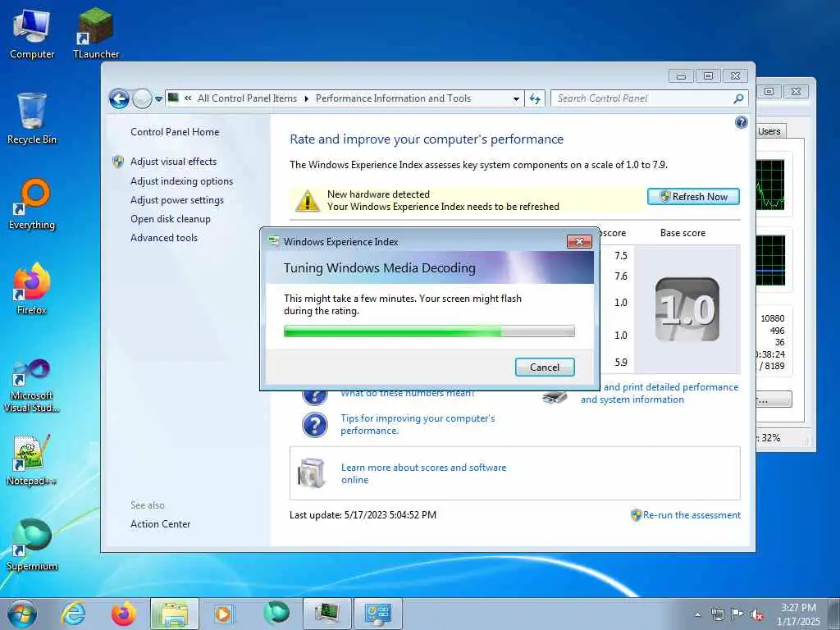Viewport: 840px width, 630px height.
Task: Click the Show desktop strip
Action: click(834, 614)
